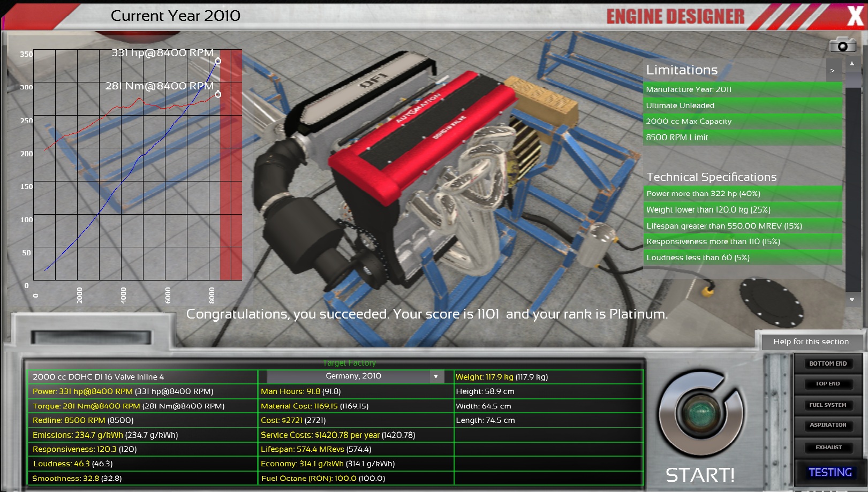
Task: Click the Service Costs per year cell
Action: click(x=356, y=435)
